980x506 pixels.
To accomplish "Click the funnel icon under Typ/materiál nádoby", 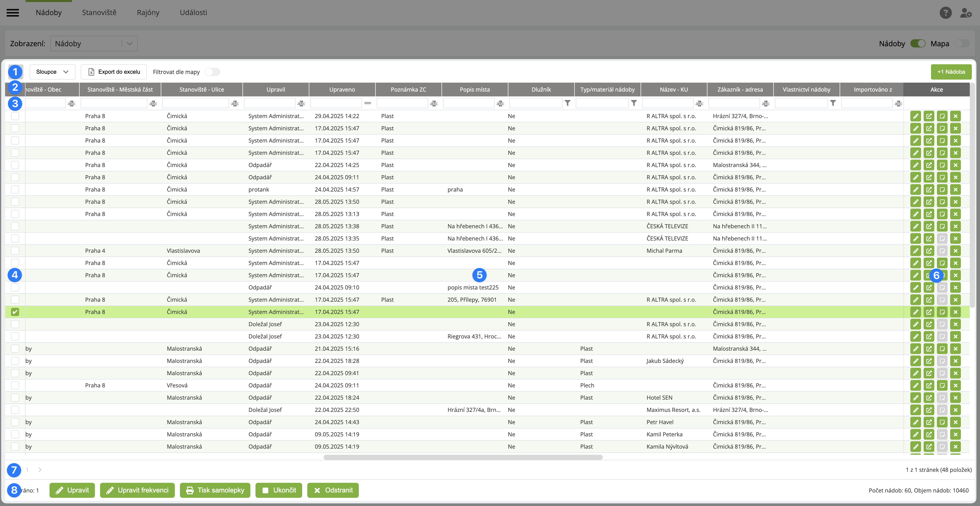I will tap(633, 103).
